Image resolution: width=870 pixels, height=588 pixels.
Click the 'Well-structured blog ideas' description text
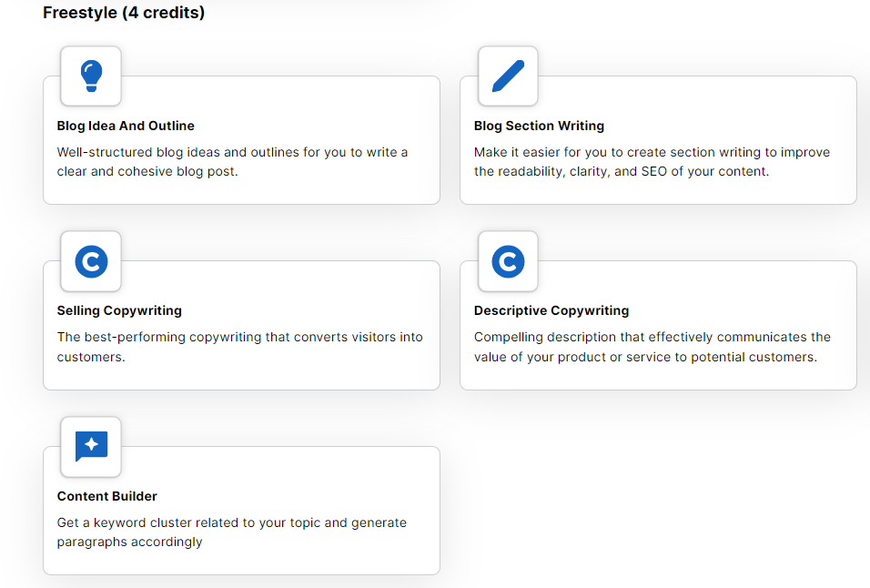[232, 161]
